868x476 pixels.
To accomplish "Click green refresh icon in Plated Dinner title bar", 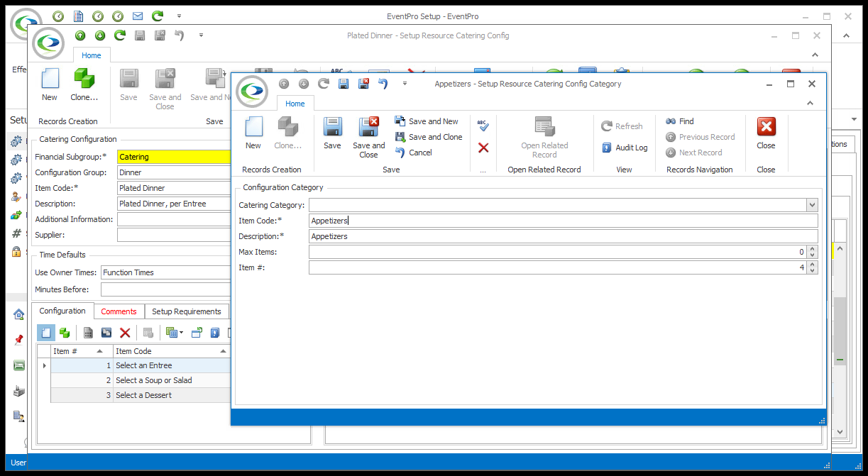I will [120, 35].
